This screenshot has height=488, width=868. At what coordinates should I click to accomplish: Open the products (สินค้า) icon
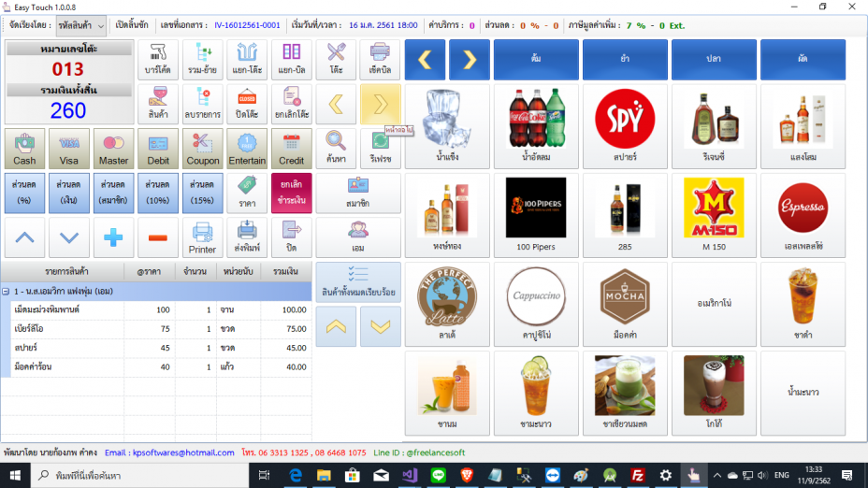coord(158,104)
